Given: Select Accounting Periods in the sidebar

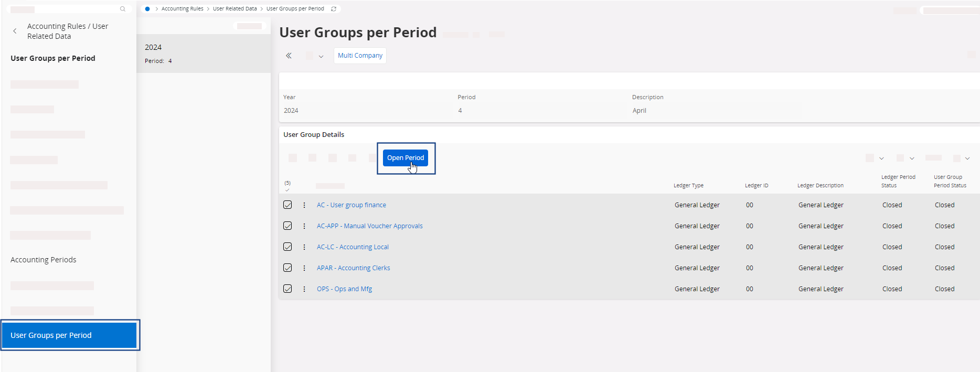Looking at the screenshot, I should coord(44,260).
